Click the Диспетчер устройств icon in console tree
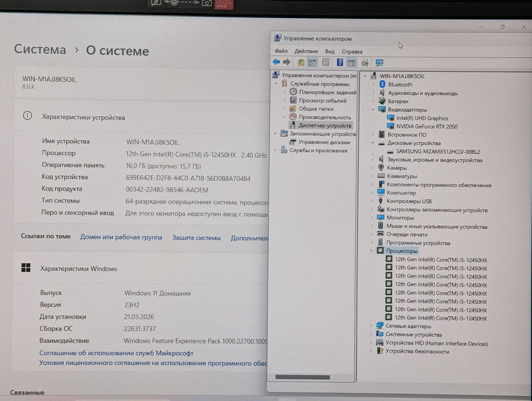The width and height of the screenshot is (532, 401). click(293, 125)
